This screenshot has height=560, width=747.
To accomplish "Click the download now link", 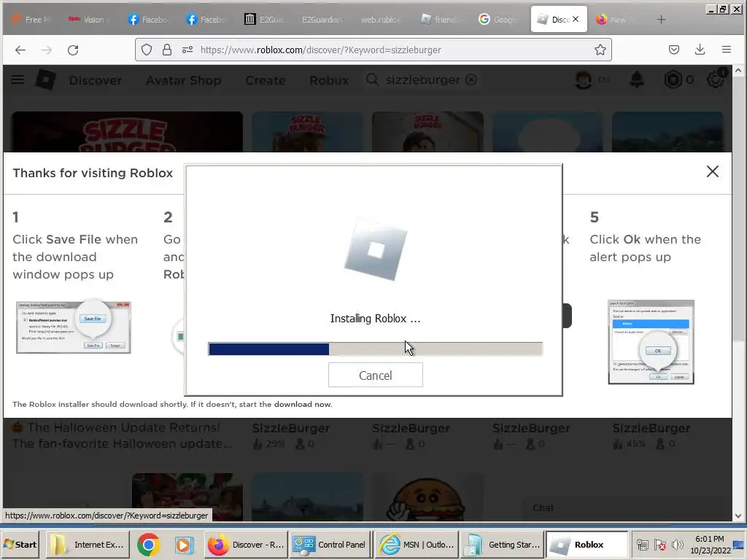I will 303,404.
